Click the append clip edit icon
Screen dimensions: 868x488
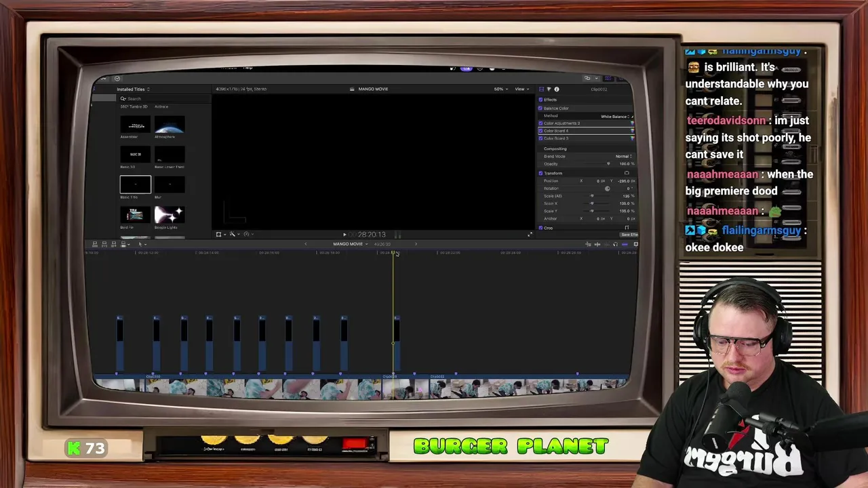114,244
